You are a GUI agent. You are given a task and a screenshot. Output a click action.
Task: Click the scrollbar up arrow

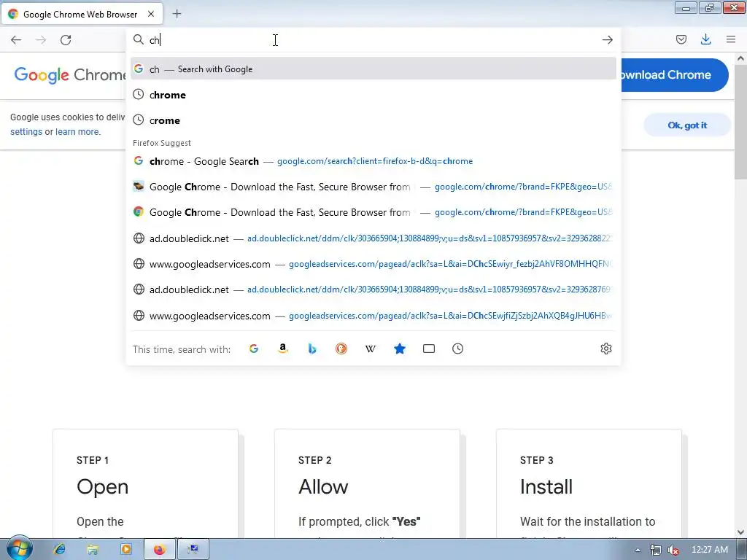click(x=740, y=58)
